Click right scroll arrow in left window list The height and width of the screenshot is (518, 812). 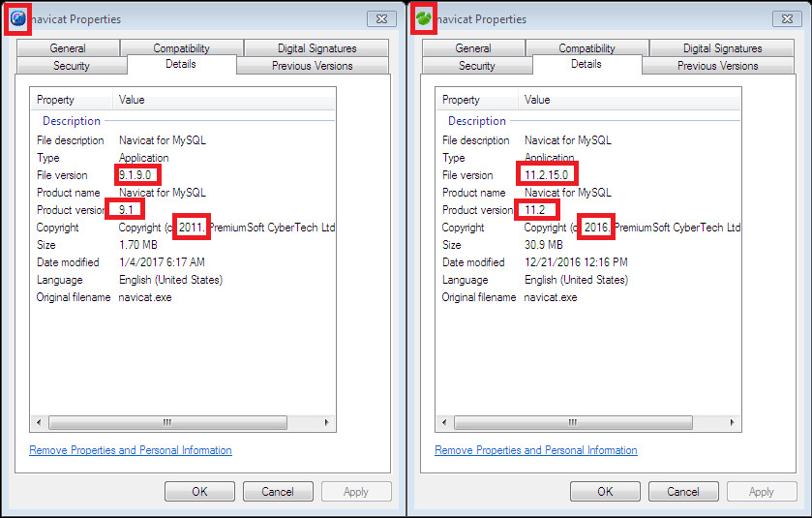[327, 423]
